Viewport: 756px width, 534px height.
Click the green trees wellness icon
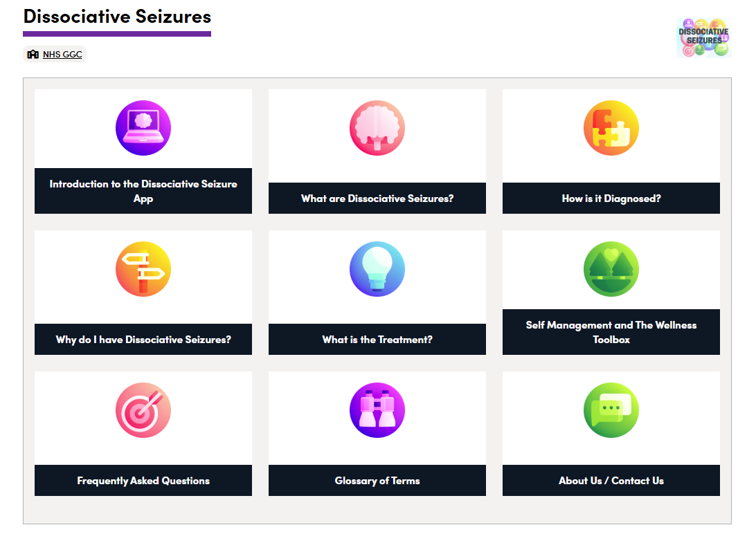(611, 269)
